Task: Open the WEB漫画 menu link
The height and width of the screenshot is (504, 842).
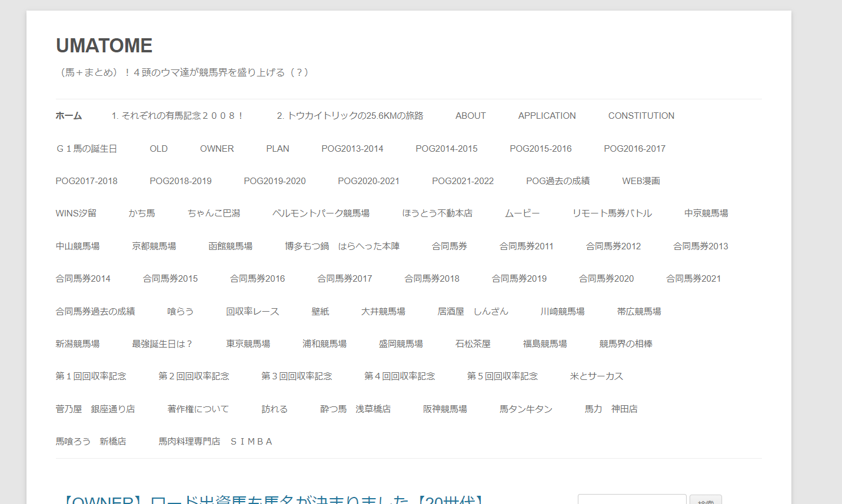Action: (641, 181)
